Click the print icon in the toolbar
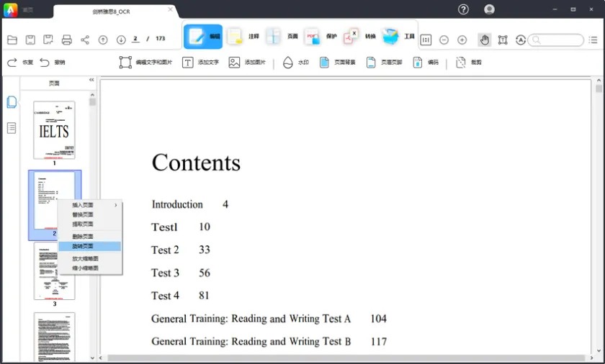Screen dimensions: 605x364 click(67, 40)
